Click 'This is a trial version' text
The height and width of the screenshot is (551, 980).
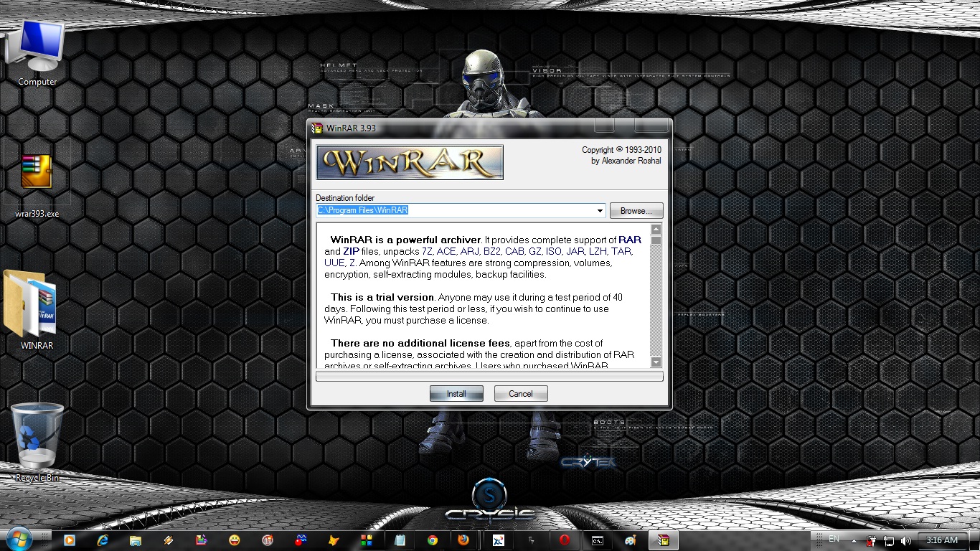click(382, 298)
